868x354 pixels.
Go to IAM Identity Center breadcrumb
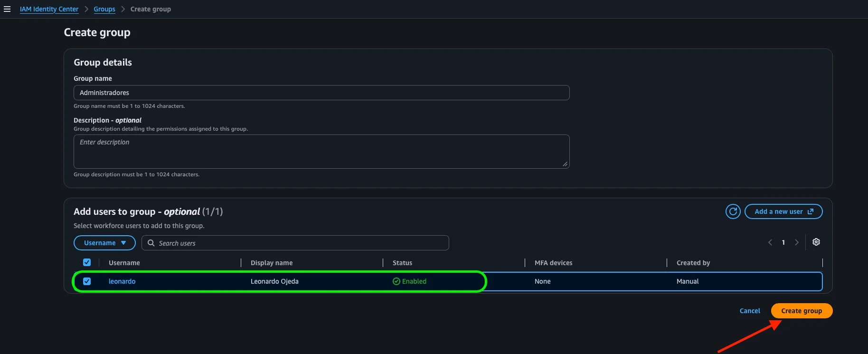click(49, 9)
